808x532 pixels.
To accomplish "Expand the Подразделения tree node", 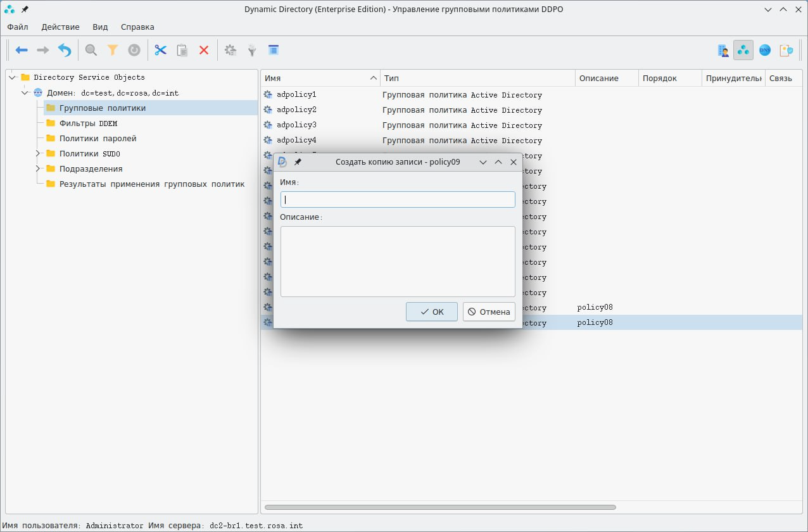I will click(38, 168).
